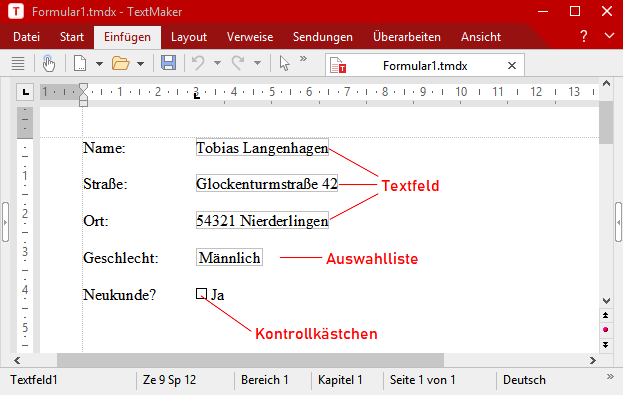
Task: Click the Straße: label in the document
Action: [105, 184]
